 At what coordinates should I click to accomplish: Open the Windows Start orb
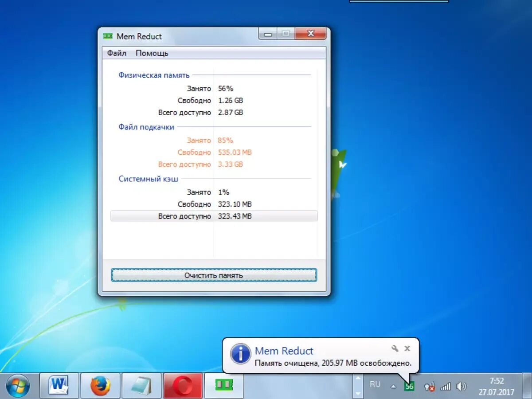point(18,386)
